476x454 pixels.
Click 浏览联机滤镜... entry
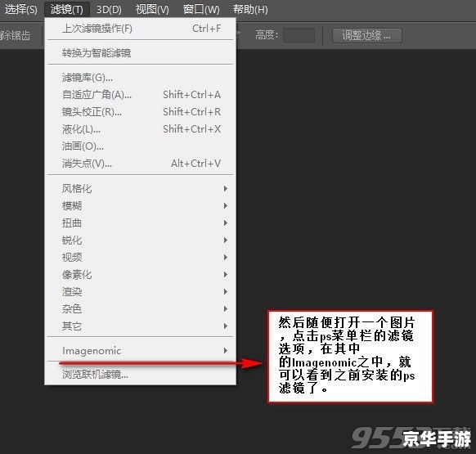[140, 375]
